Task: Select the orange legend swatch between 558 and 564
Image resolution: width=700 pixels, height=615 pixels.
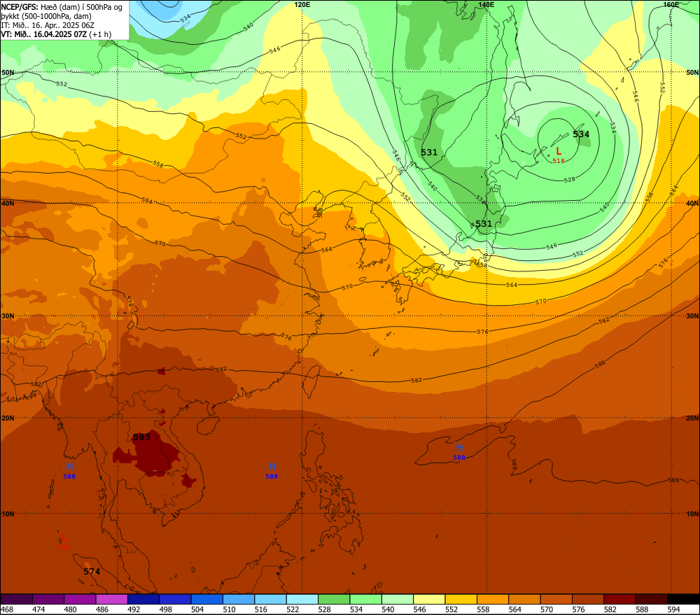Action: pos(492,599)
